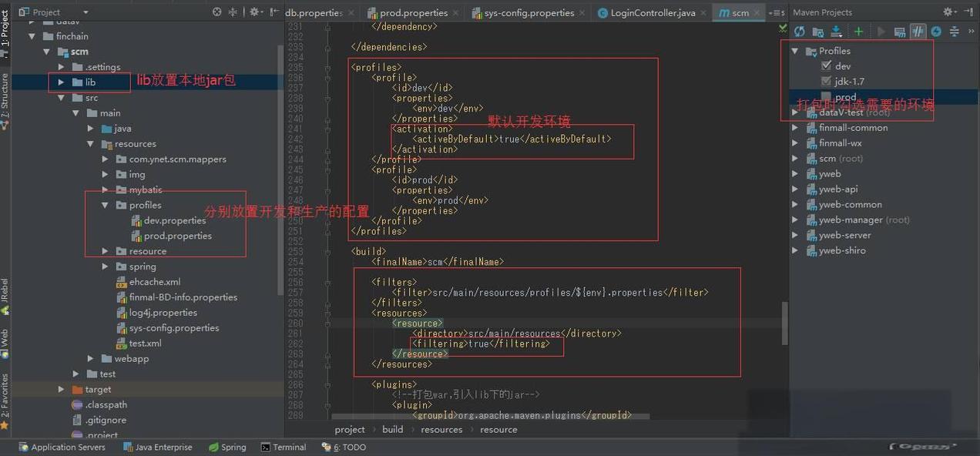Click scroll from source icon in Project panel

pos(216,12)
